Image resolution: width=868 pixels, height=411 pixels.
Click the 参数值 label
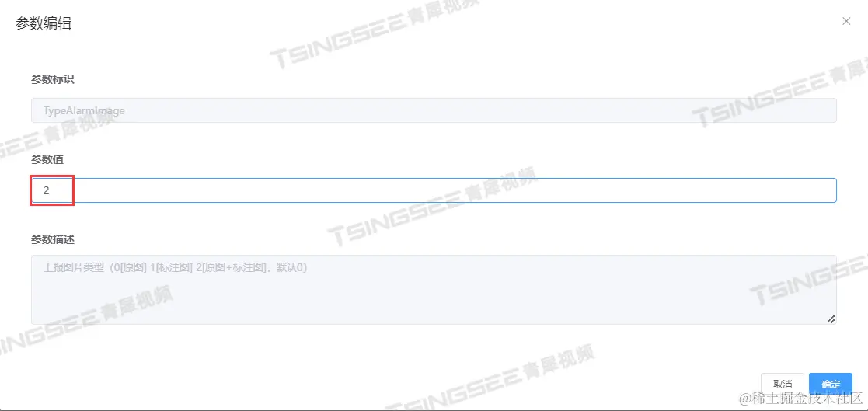coord(47,159)
